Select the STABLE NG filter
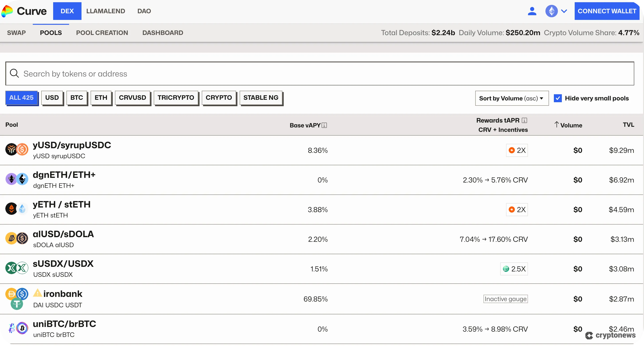Viewport: 644px width, 346px height. pos(260,98)
